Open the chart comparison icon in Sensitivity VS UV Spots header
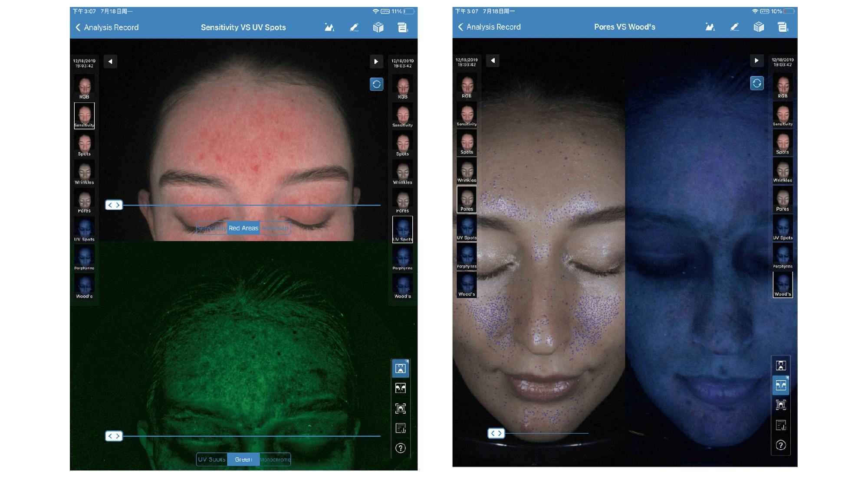The height and width of the screenshot is (477, 868). [x=329, y=28]
